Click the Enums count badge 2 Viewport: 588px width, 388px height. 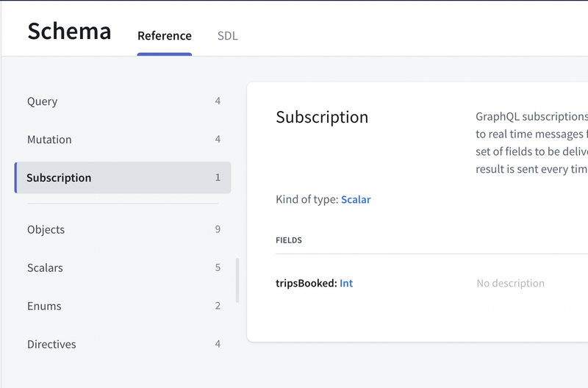coord(218,306)
